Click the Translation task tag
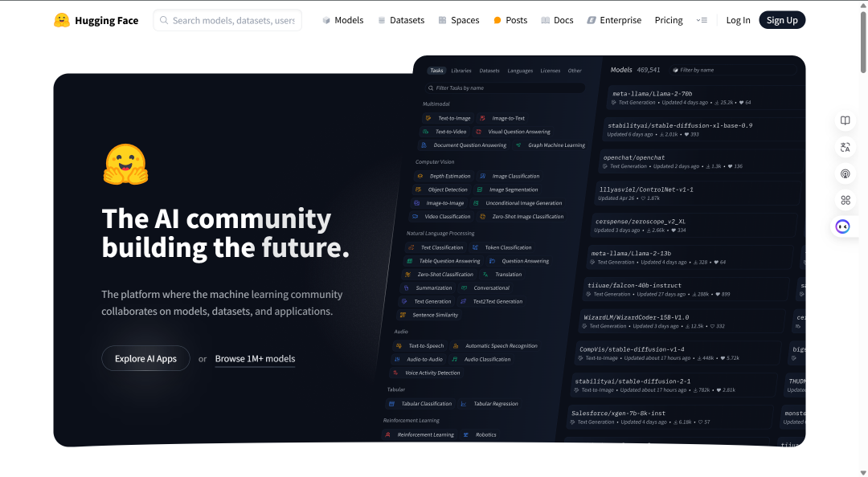Viewport: 868px width, 477px height. pyautogui.click(x=502, y=275)
